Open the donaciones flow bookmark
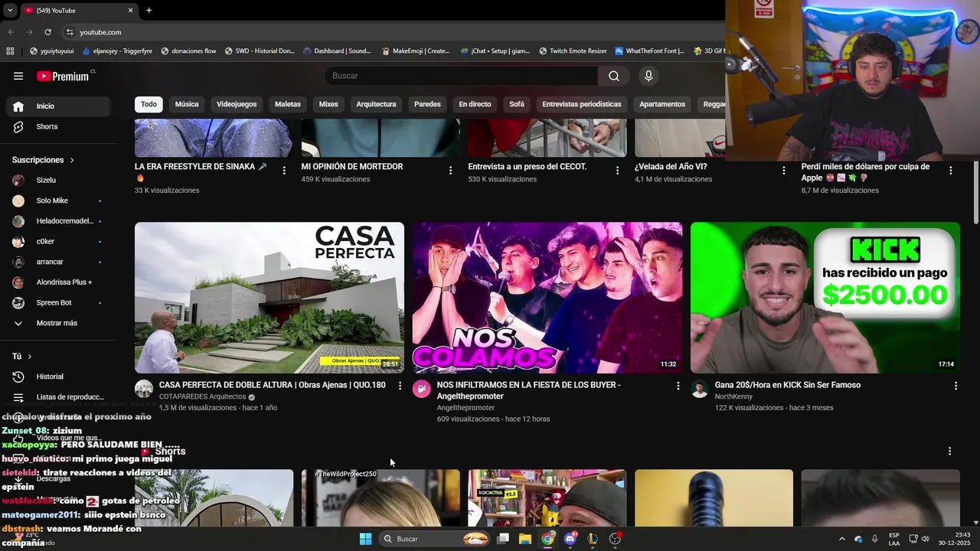The image size is (980, 551). click(188, 51)
